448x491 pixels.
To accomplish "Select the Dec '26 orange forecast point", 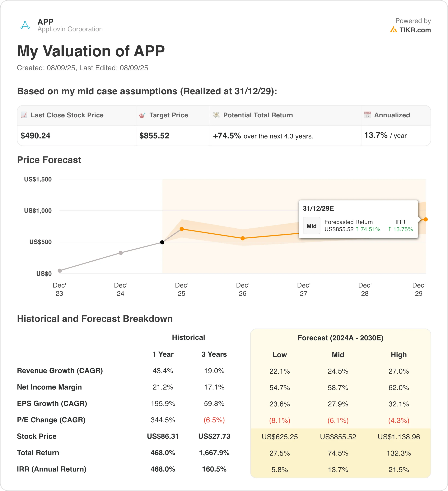I will 243,238.
